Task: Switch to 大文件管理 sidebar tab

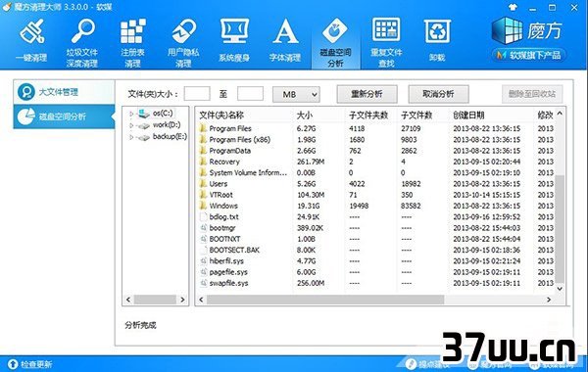Action: 64,92
